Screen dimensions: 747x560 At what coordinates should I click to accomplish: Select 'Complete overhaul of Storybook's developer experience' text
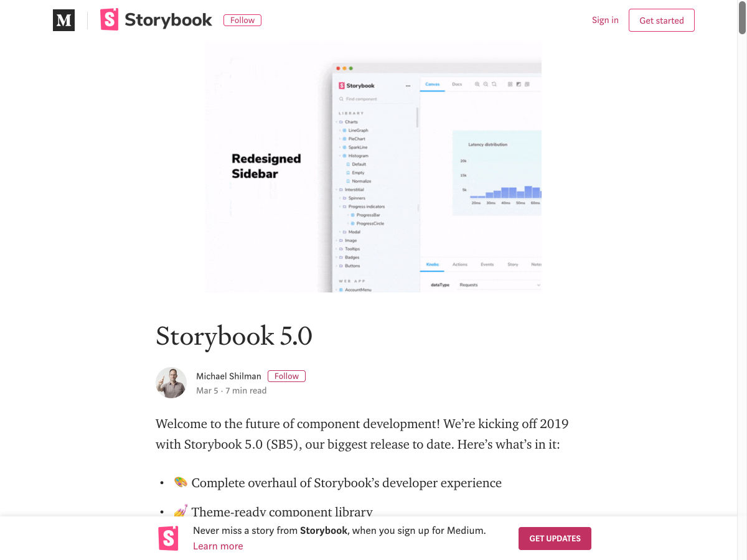[347, 483]
